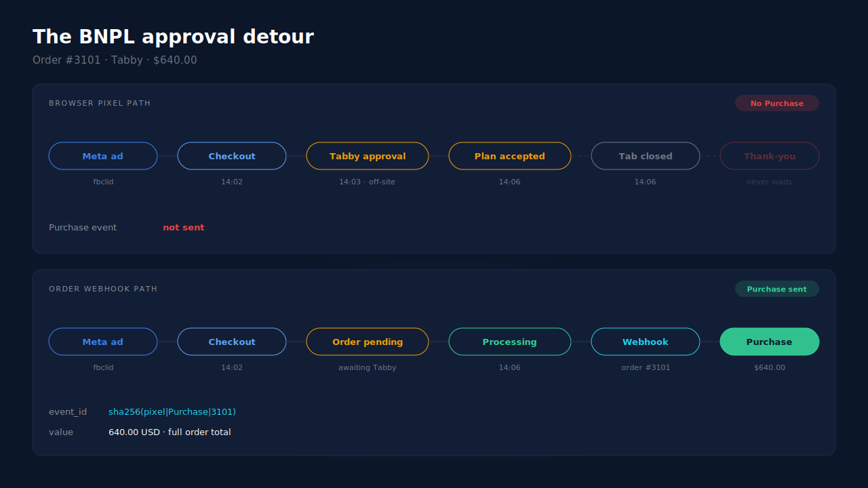
Task: Click '640.00 USD · full order total' value
Action: [x=170, y=432]
